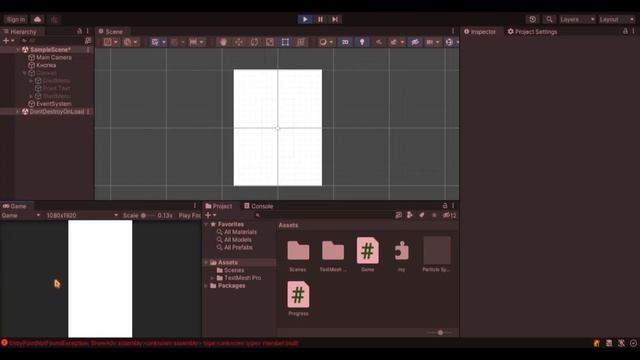Select All Models favorite

point(238,240)
